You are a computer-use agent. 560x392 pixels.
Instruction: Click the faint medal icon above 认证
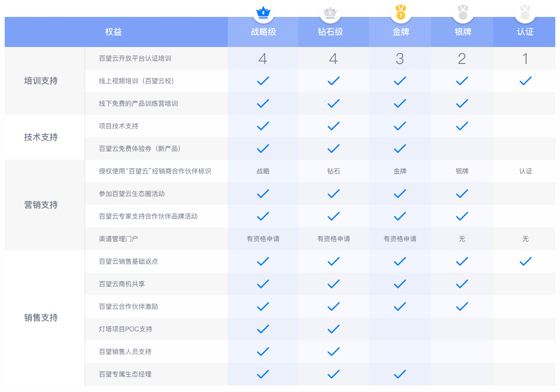click(525, 12)
